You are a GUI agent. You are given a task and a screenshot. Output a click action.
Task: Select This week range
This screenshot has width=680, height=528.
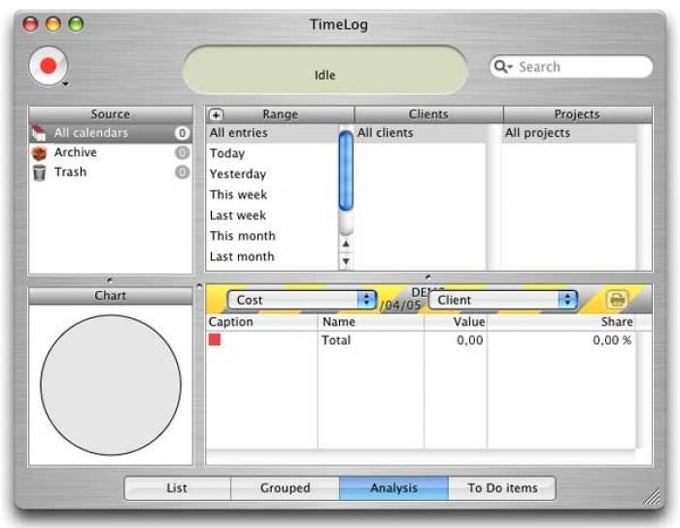click(x=272, y=195)
